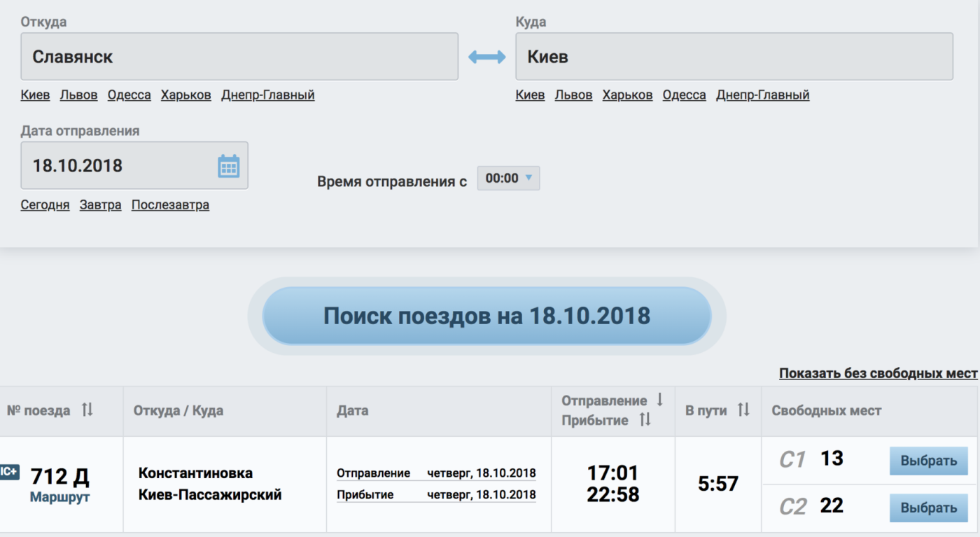This screenshot has height=537, width=980.
Task: Choose Киев under the Откуда field
Action: 36,95
